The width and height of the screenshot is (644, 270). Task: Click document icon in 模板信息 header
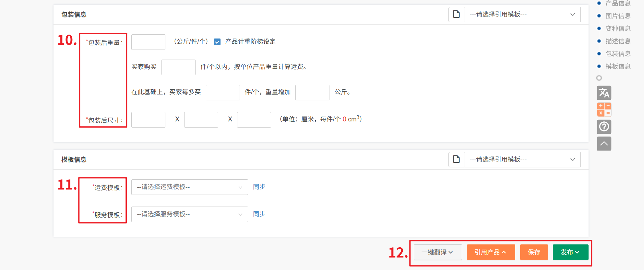[x=456, y=160]
